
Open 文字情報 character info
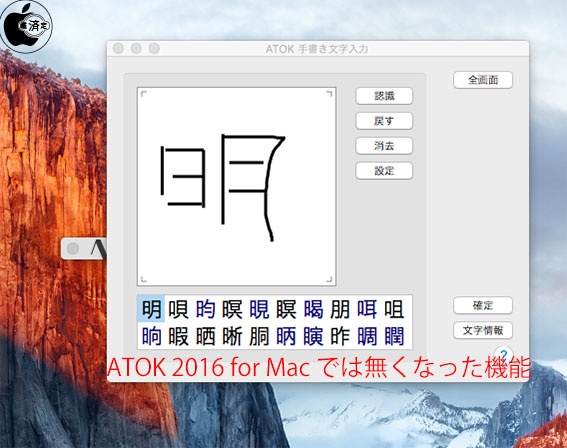[x=483, y=330]
